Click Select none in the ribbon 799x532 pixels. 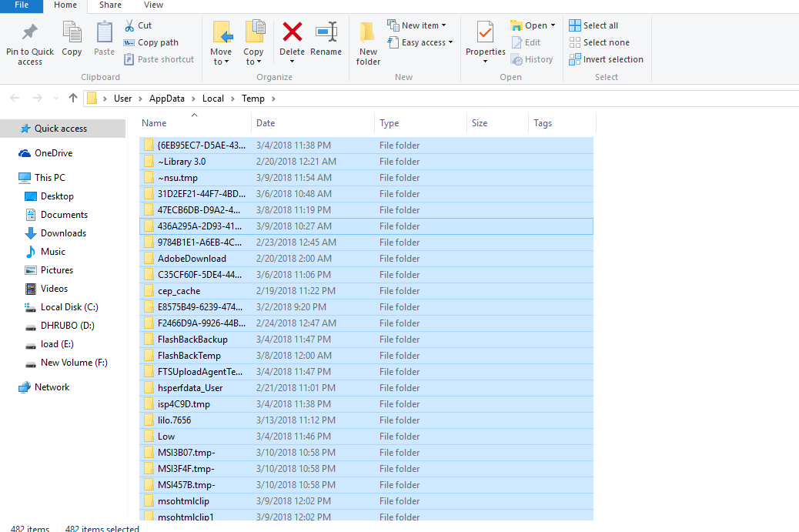[599, 42]
